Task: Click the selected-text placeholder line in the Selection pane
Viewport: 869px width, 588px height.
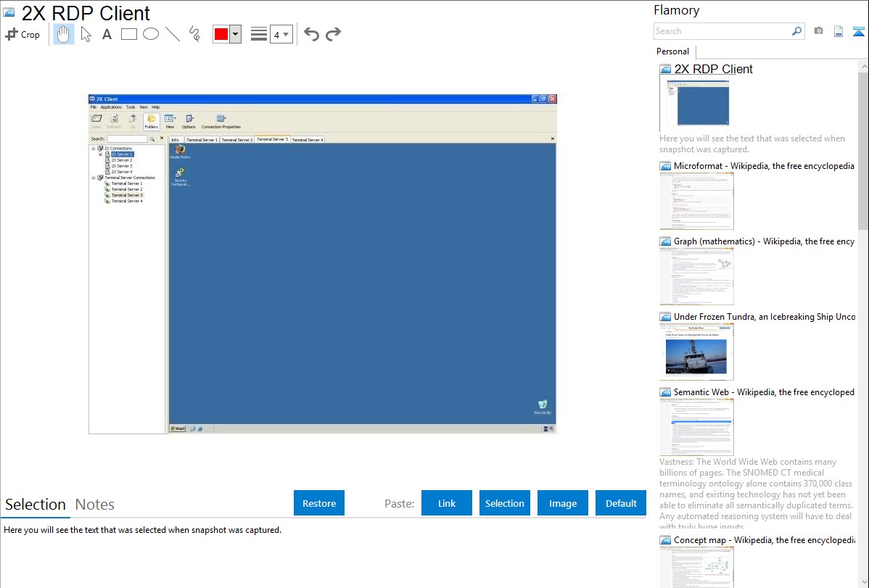Action: [142, 530]
